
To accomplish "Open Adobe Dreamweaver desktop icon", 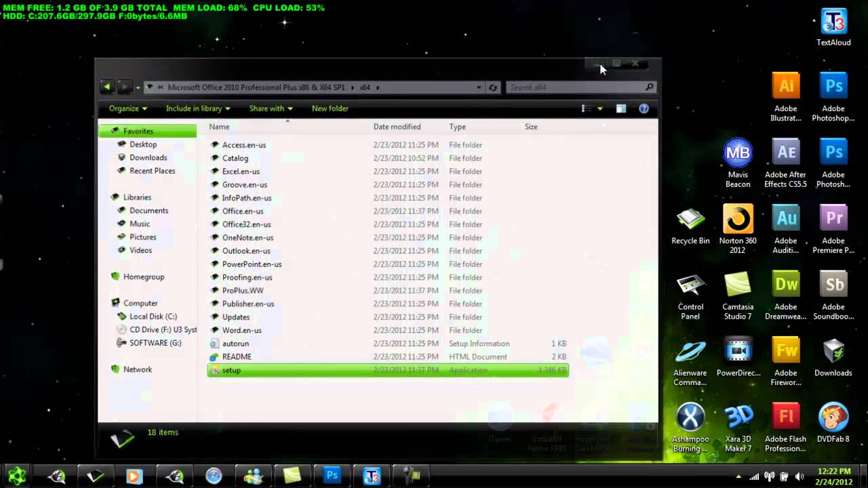I will pyautogui.click(x=786, y=296).
